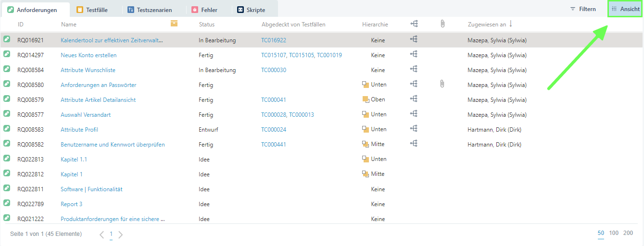Click the green edit icon for RQ014297
Image resolution: width=644 pixels, height=246 pixels.
7,55
